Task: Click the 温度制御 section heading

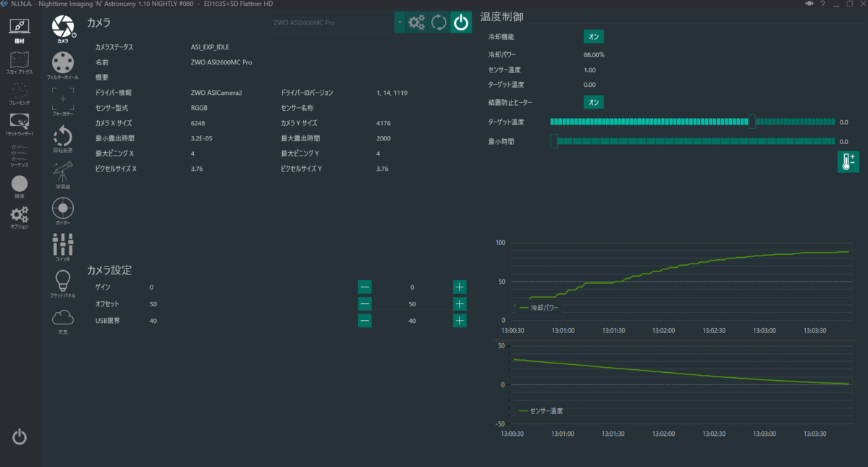Action: point(502,17)
